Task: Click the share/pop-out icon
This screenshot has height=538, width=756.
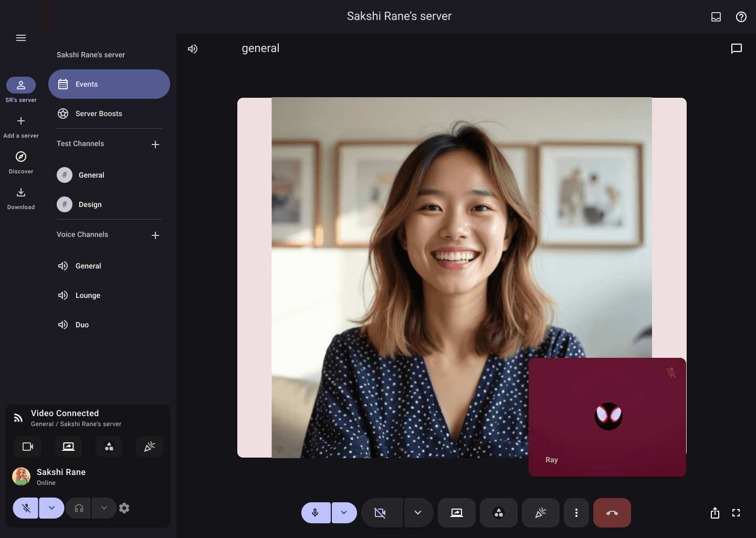Action: 715,513
